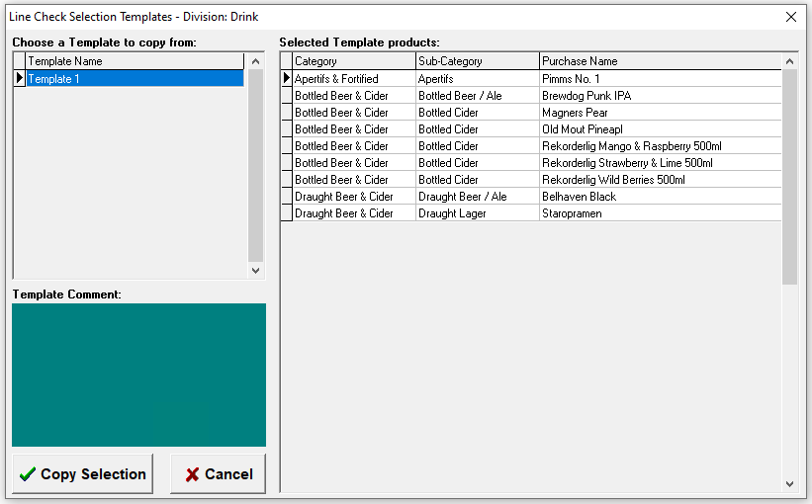The width and height of the screenshot is (812, 504).
Task: Click the Magners Pear product entry
Action: tap(575, 113)
